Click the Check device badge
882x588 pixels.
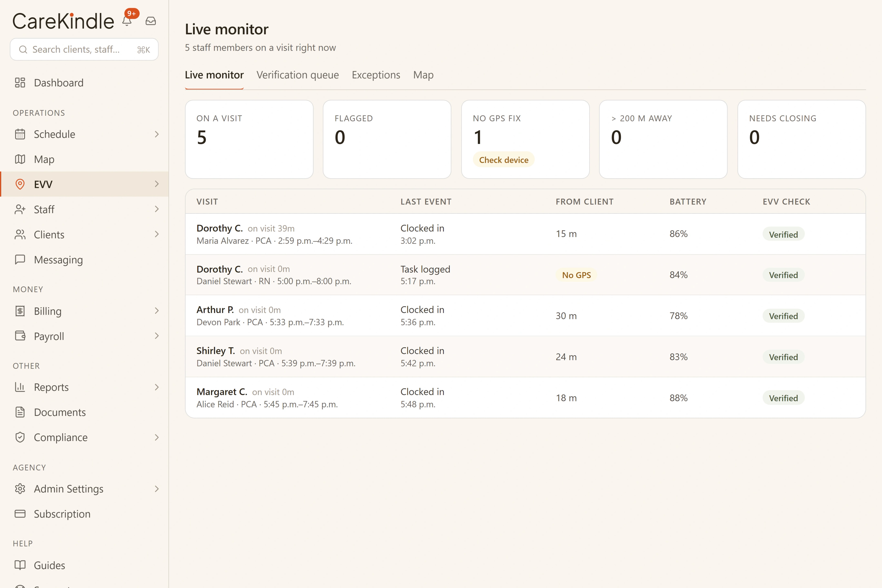click(504, 160)
